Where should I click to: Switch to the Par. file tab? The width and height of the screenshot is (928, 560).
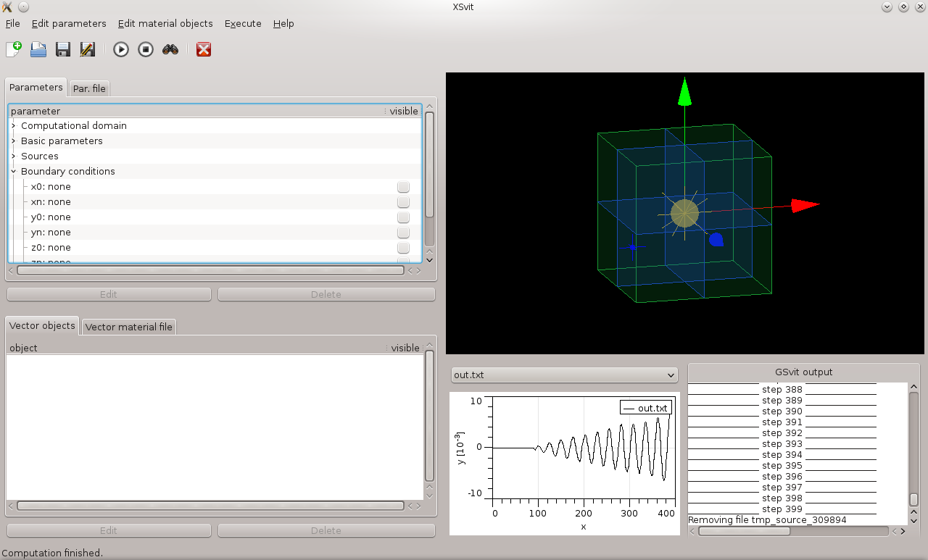(x=89, y=88)
